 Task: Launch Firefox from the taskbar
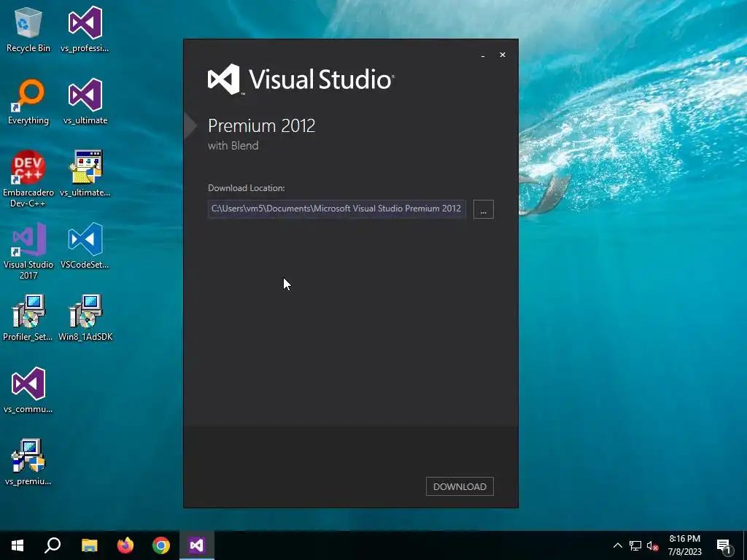coord(125,545)
